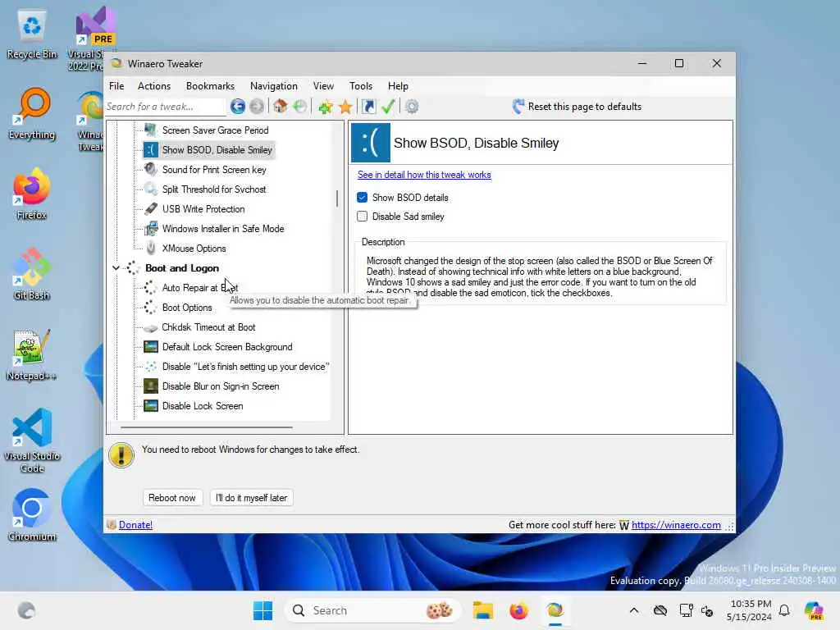
Task: Click the green checkmark toolbar icon
Action: [388, 107]
